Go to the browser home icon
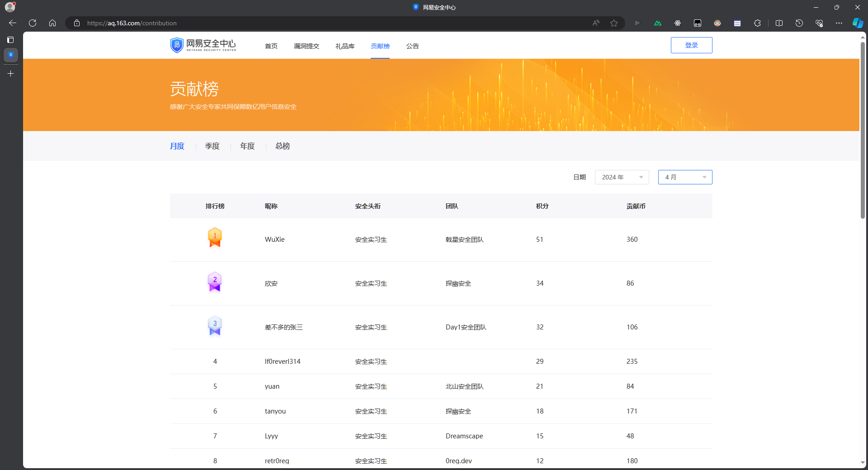The image size is (868, 470). coord(52,23)
